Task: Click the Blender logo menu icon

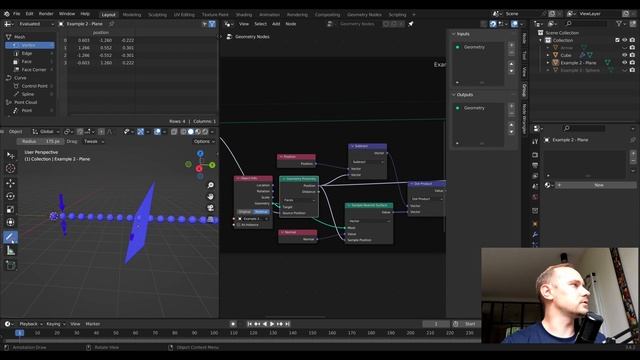Action: pyautogui.click(x=7, y=14)
